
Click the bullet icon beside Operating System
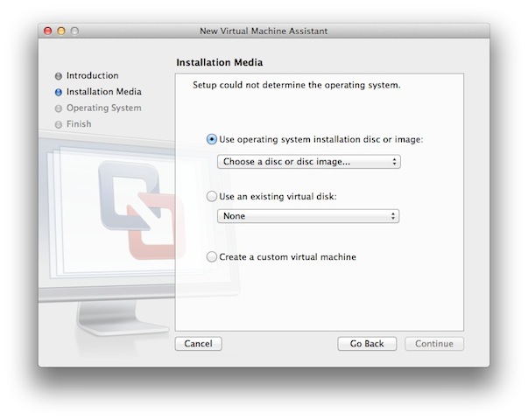pos(59,108)
